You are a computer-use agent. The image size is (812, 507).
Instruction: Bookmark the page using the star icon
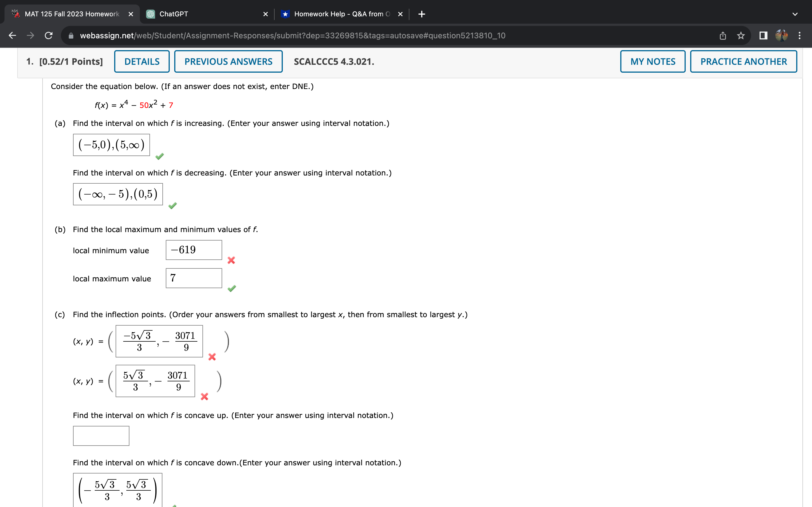click(x=741, y=35)
